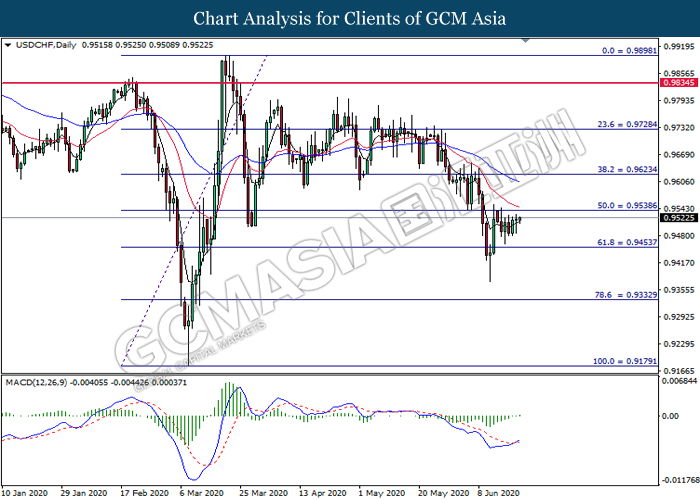Click the 1 May 2020 date label

click(x=381, y=493)
